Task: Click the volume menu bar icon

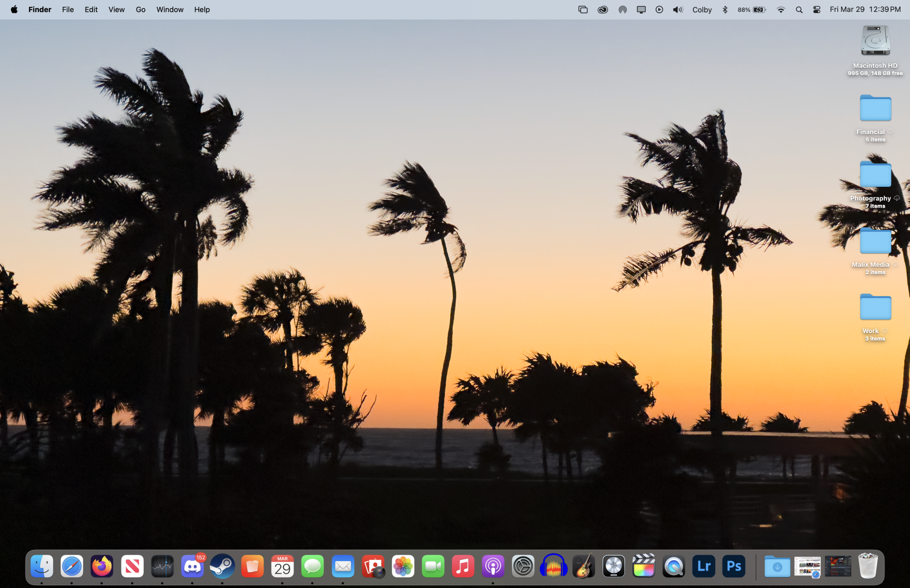Action: click(677, 9)
